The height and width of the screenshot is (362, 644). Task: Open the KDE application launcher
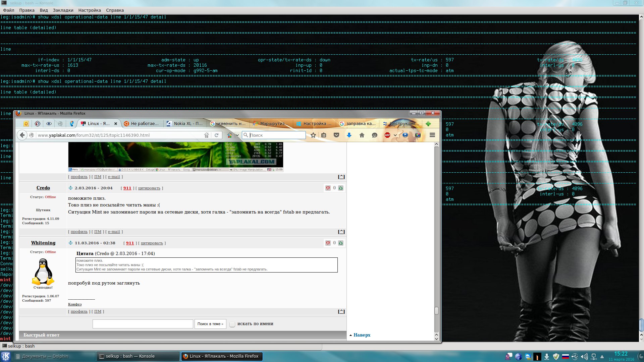(x=5, y=356)
